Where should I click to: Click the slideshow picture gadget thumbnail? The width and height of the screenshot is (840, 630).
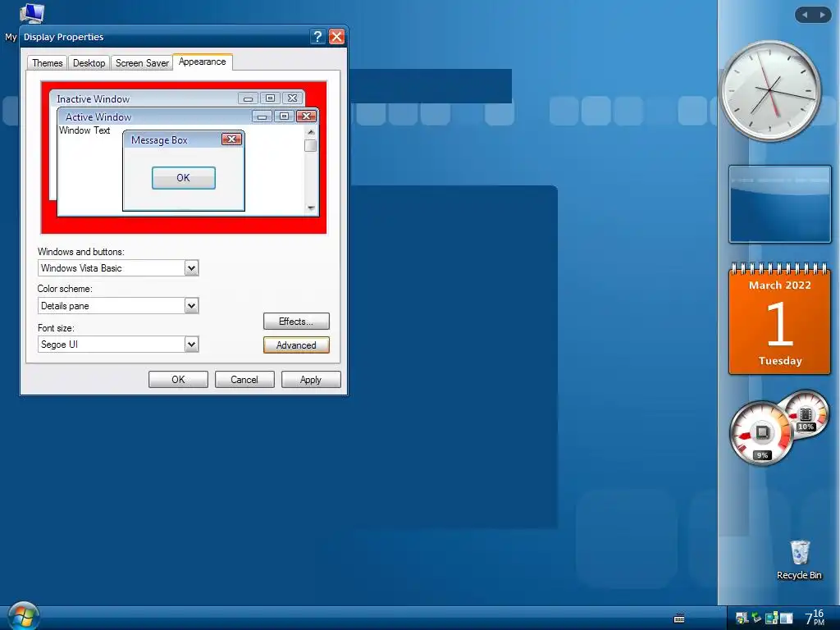[779, 204]
